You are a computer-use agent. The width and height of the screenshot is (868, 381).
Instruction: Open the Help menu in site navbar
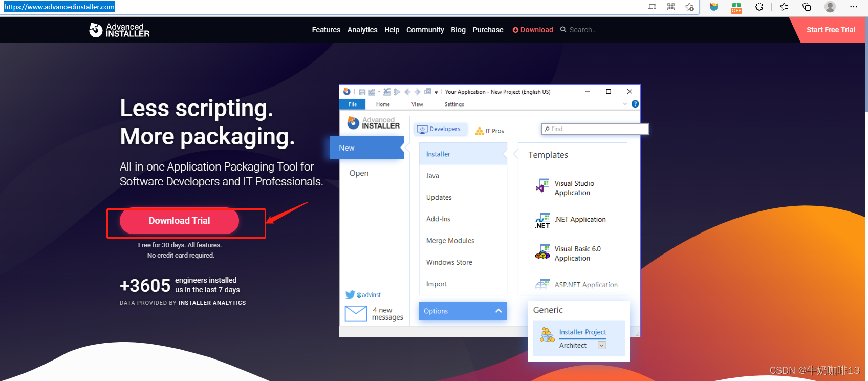click(x=392, y=30)
